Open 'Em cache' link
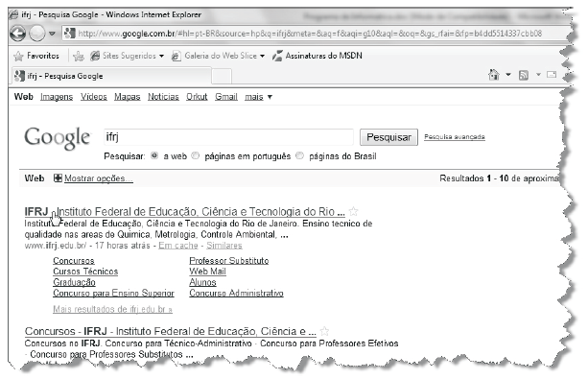 [178, 246]
